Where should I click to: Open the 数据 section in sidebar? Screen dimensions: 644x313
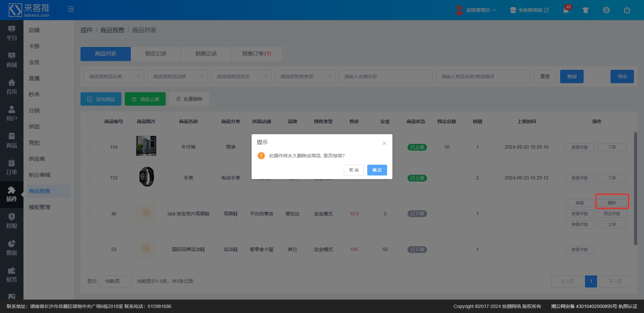click(x=11, y=248)
